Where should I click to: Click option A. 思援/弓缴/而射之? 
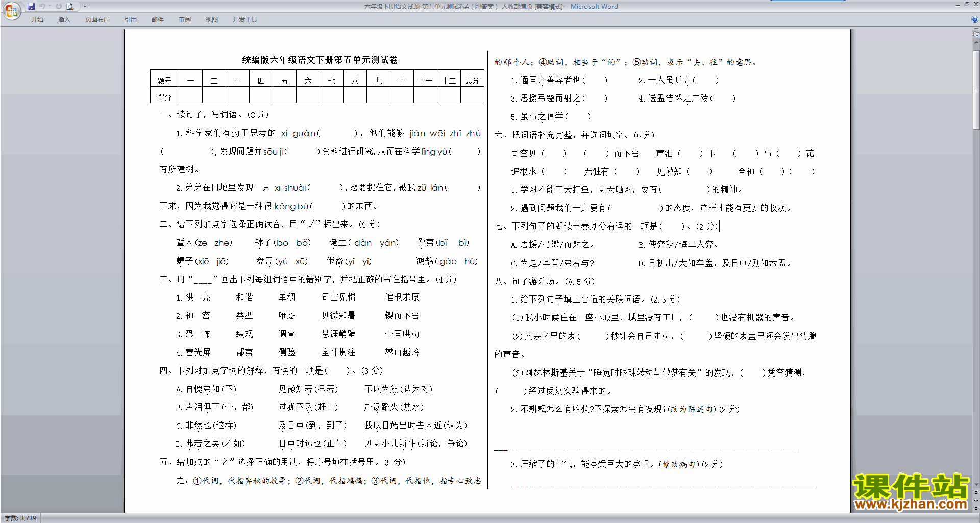click(553, 245)
